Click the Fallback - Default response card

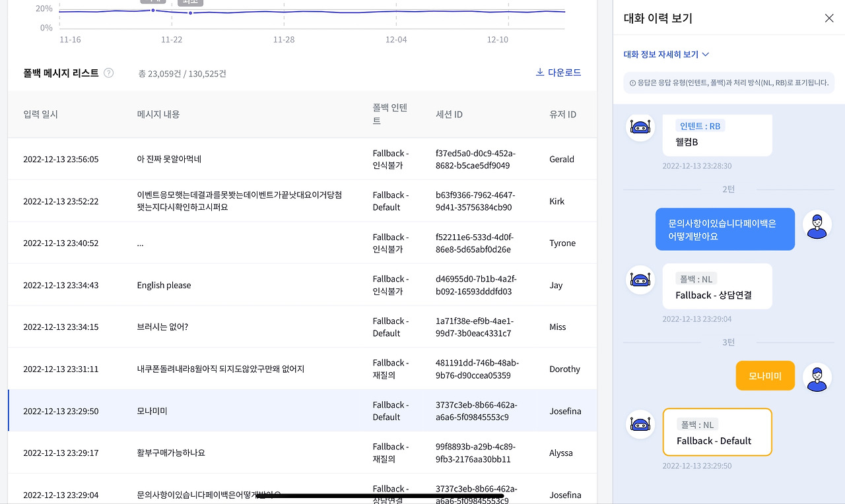[x=717, y=432]
